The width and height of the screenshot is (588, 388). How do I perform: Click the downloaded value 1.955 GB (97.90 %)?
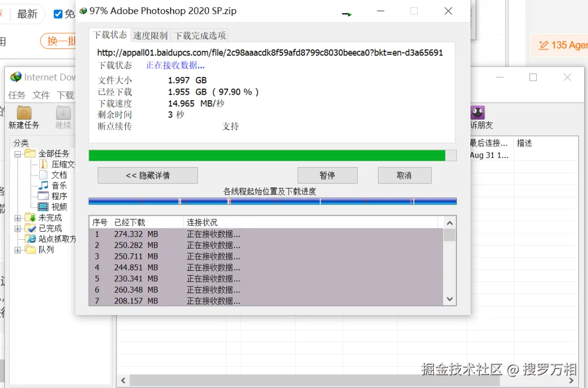point(213,92)
